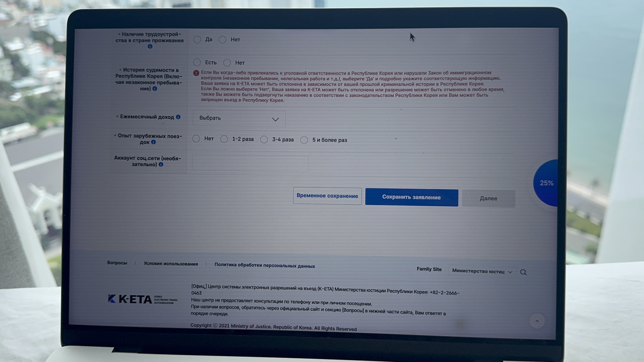644x362 pixels.
Task: Open info icon for Опыт зарубежных поездок
Action: tap(154, 142)
